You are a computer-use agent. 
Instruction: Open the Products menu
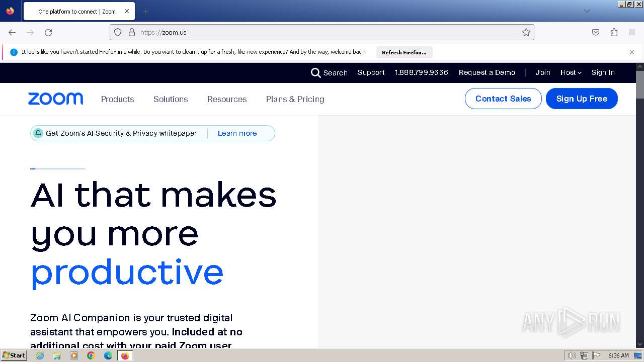coord(117,99)
